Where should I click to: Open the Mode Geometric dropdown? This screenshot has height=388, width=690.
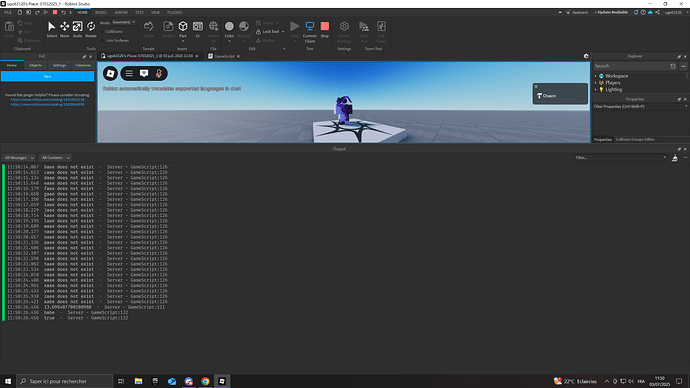124,22
